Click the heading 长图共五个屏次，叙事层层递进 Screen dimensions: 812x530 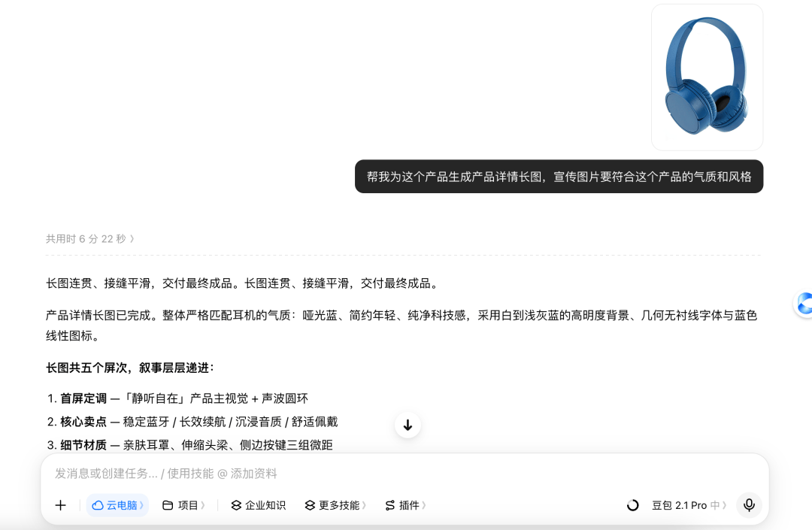pyautogui.click(x=130, y=368)
